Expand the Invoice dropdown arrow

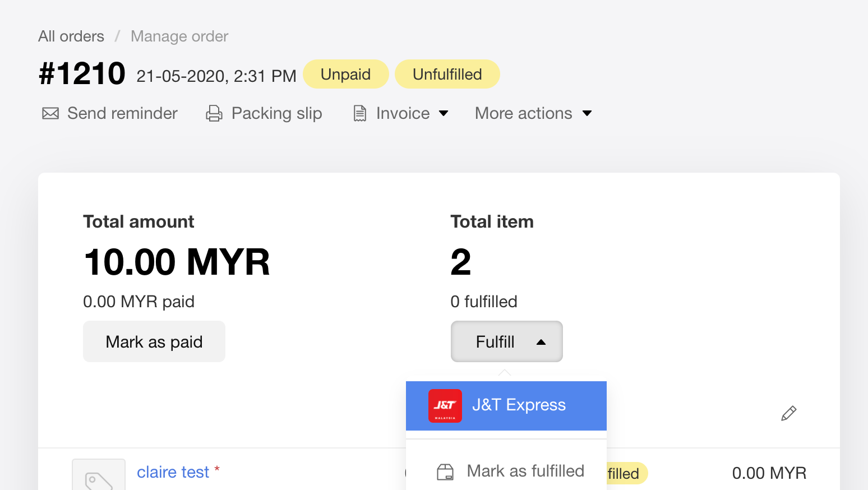444,113
